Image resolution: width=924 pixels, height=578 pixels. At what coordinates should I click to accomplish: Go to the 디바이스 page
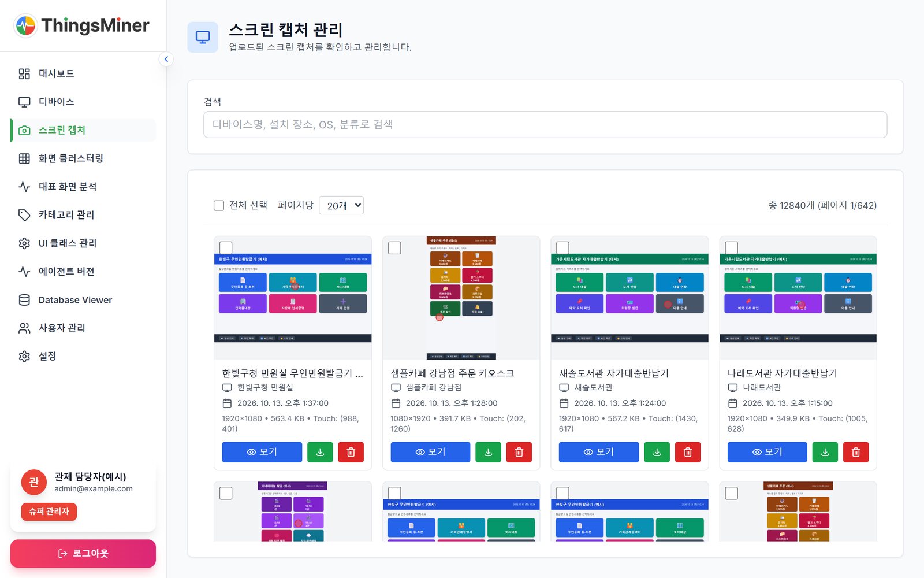coord(83,102)
